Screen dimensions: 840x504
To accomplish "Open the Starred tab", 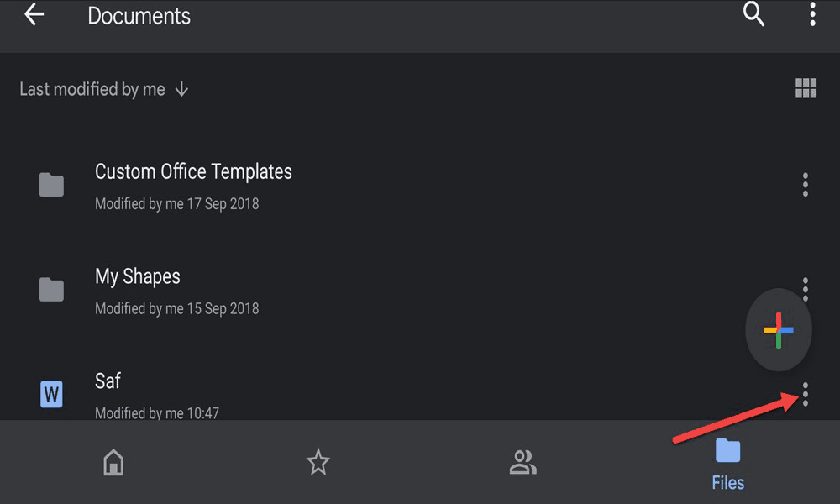I will tap(318, 462).
